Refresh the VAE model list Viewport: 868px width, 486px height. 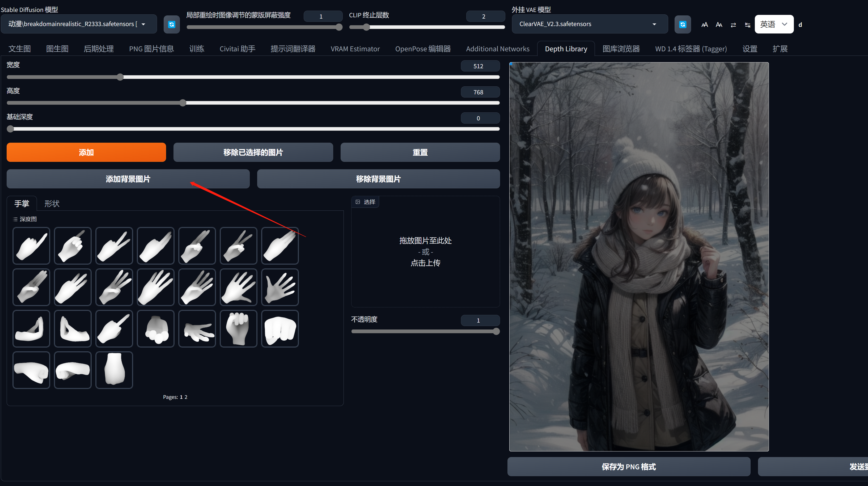(683, 24)
